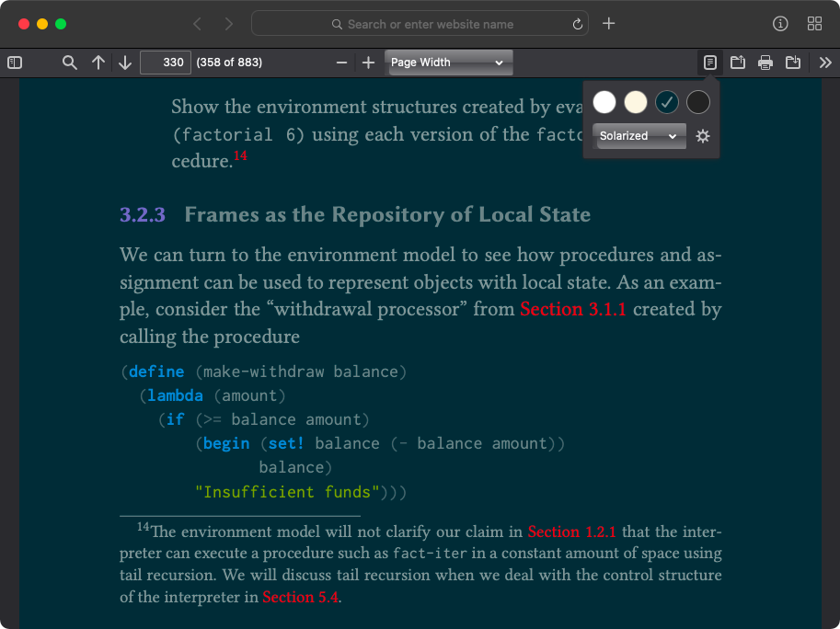
Task: Open the tab overview grid icon
Action: pyautogui.click(x=814, y=24)
